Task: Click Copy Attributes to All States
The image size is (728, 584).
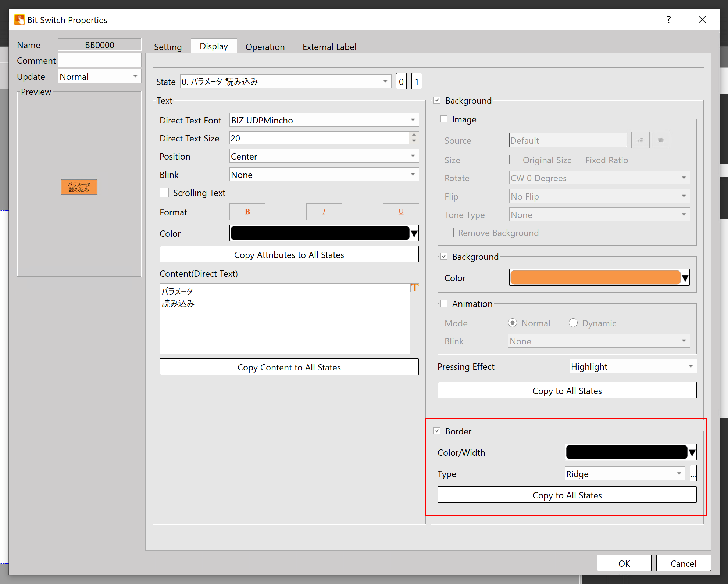Action: (289, 255)
